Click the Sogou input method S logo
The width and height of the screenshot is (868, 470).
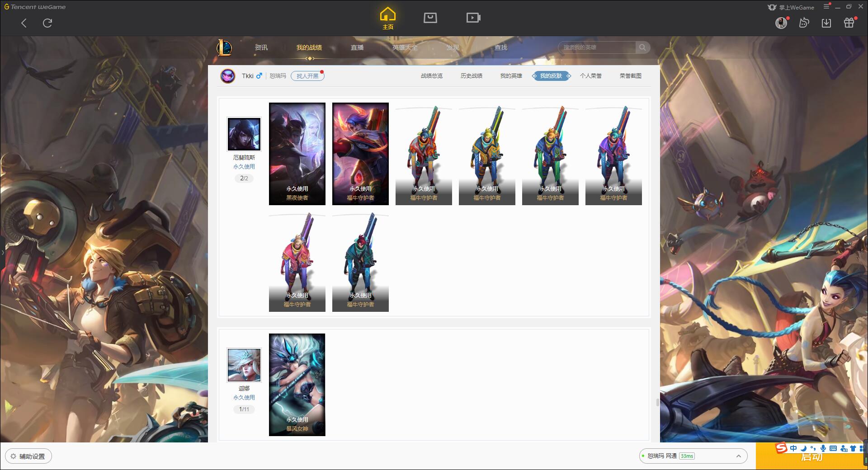click(782, 448)
